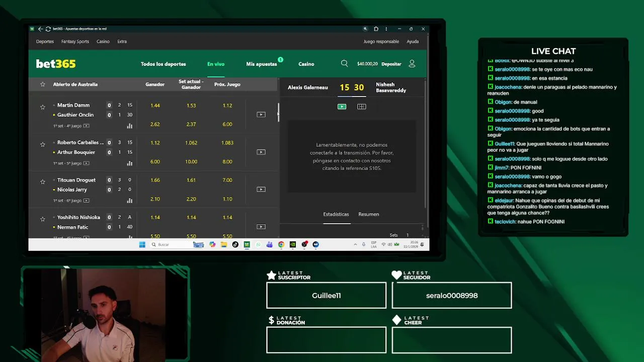Favorite the Yoshihito Nishioka match star

click(x=43, y=219)
